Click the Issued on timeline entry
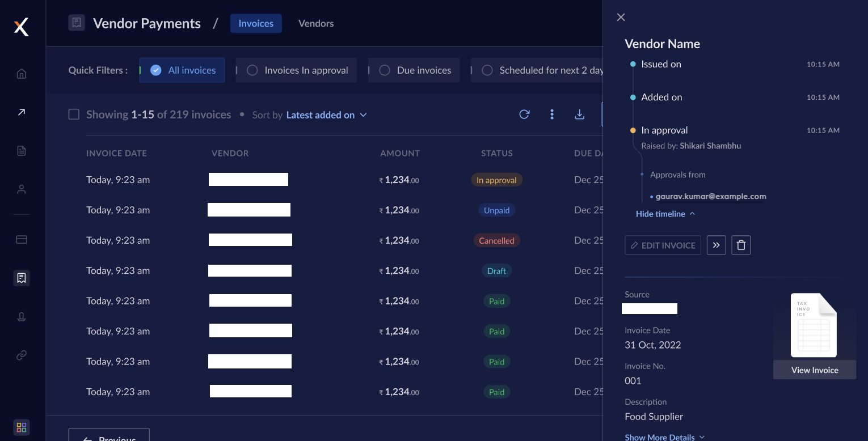The width and height of the screenshot is (868, 441). pyautogui.click(x=661, y=64)
